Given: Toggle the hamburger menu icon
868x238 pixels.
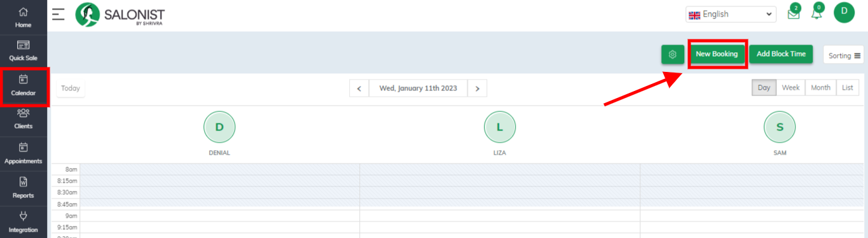Looking at the screenshot, I should click(x=59, y=14).
